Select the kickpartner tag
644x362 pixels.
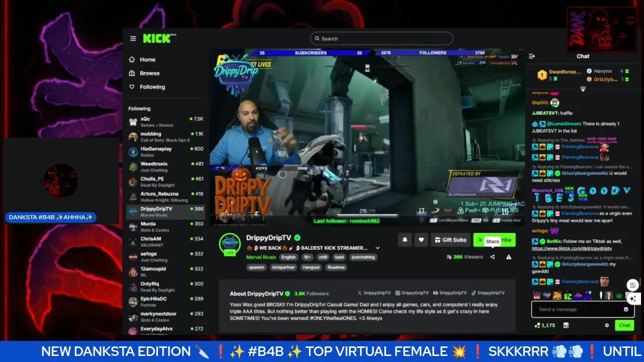pyautogui.click(x=283, y=267)
